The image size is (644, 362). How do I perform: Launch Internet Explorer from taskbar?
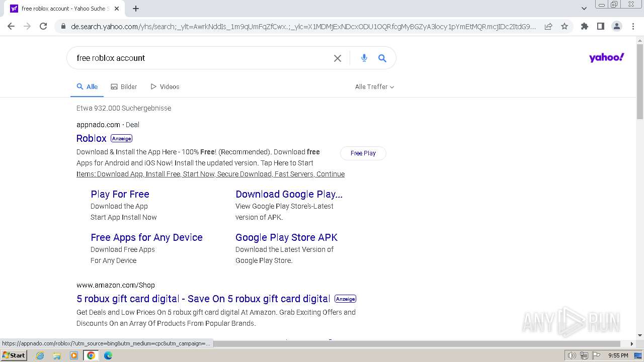(40, 355)
